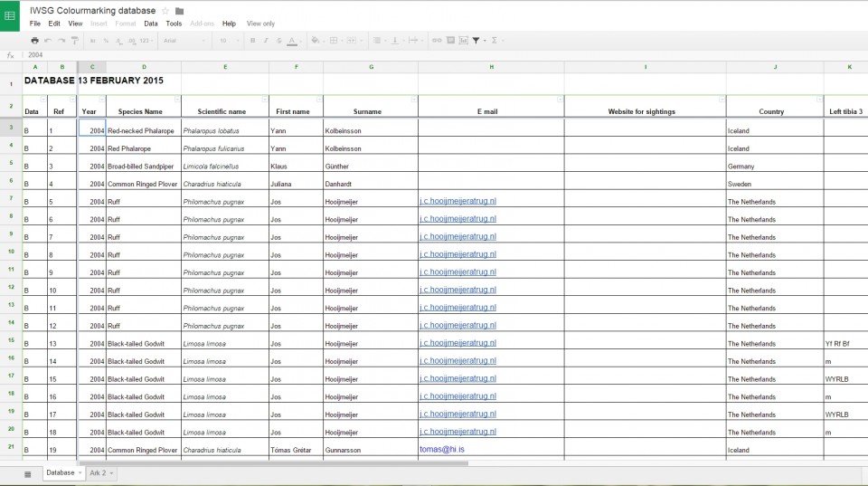Click the filter icon in toolbar
The width and height of the screenshot is (868, 486).
476,41
